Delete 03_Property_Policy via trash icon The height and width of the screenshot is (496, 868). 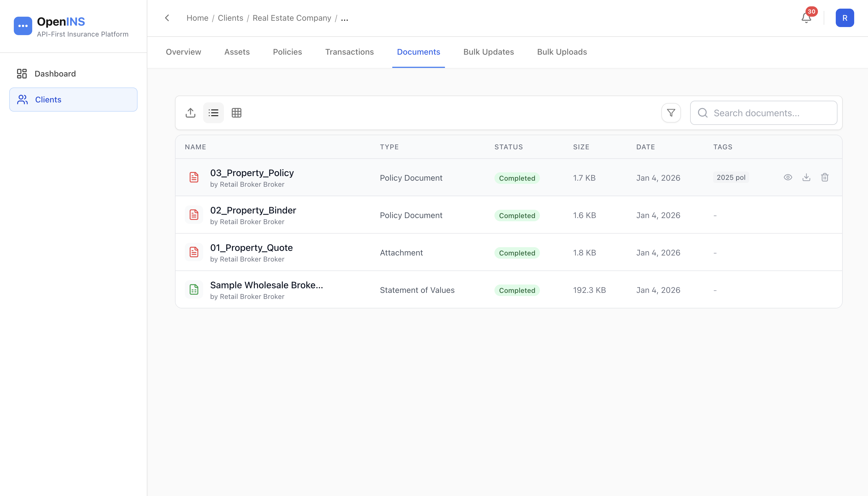(824, 177)
